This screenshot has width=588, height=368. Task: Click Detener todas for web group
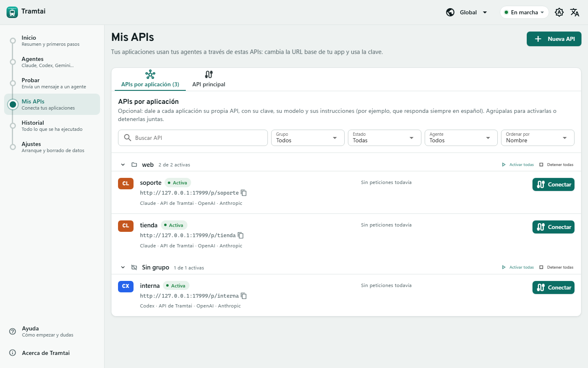coord(556,165)
